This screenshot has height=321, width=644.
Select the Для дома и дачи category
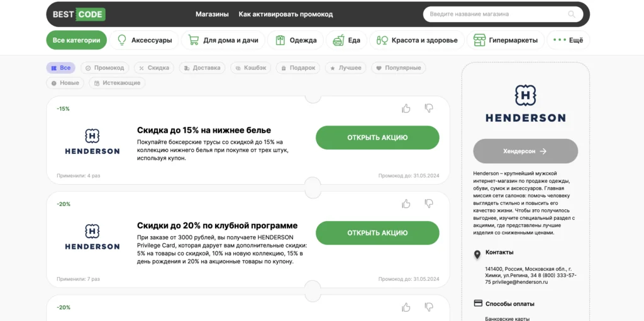click(223, 40)
